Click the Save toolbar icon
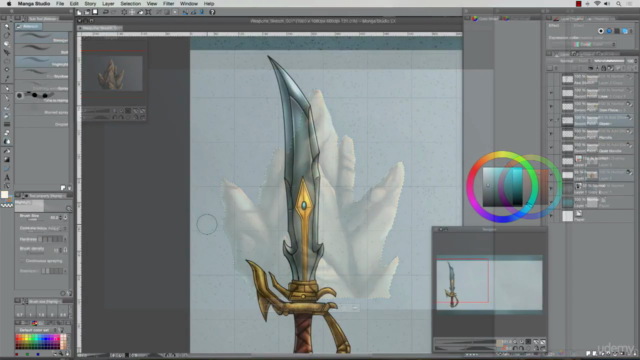The width and height of the screenshot is (640, 360). tap(95, 12)
